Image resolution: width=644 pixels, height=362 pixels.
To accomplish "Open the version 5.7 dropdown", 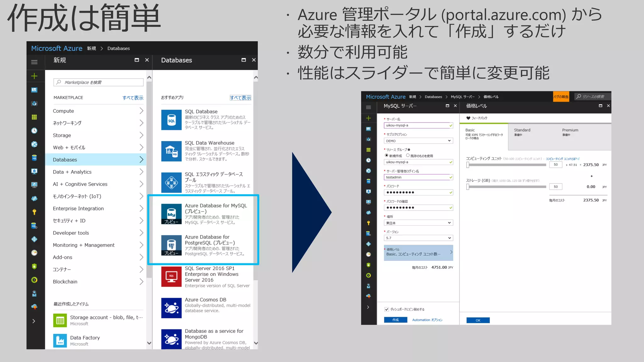I will click(x=418, y=238).
